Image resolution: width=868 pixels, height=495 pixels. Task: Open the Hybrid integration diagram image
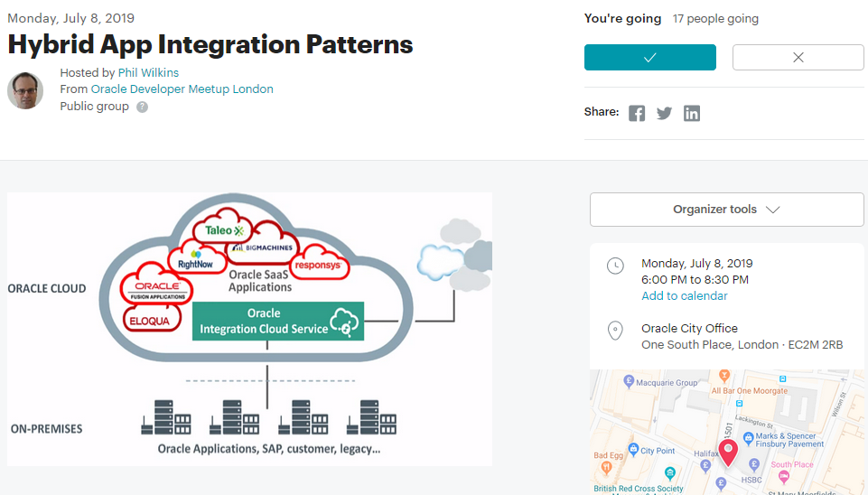point(249,329)
